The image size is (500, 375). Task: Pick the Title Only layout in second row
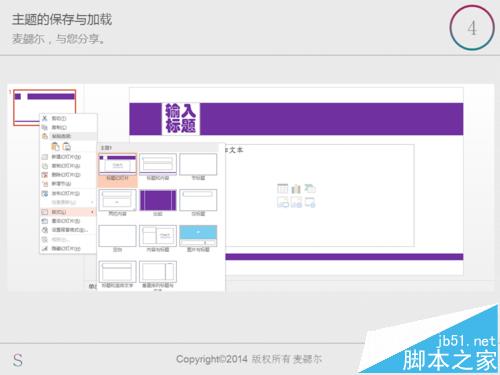click(198, 200)
